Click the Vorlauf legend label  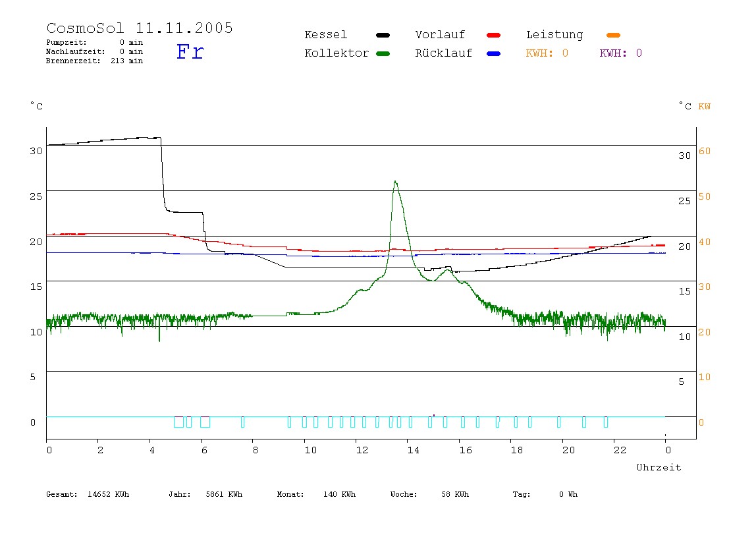pos(440,35)
